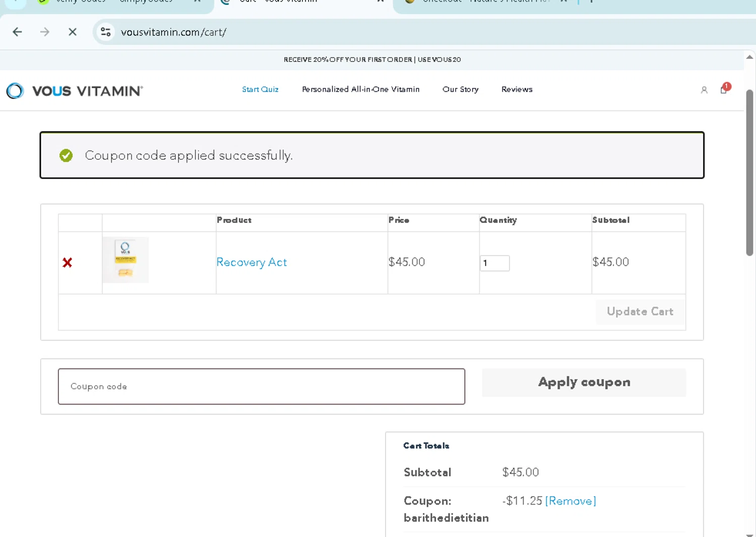Open the user account icon
Viewport: 756px width, 537px height.
coord(704,90)
